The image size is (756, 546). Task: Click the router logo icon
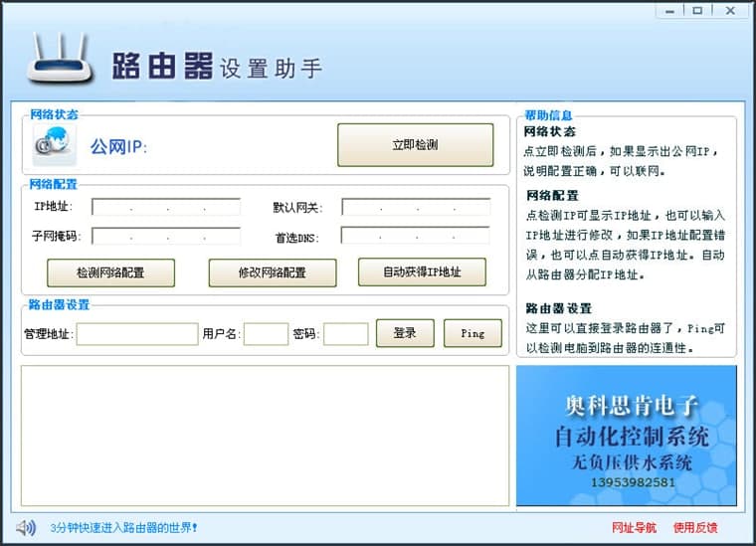point(61,60)
